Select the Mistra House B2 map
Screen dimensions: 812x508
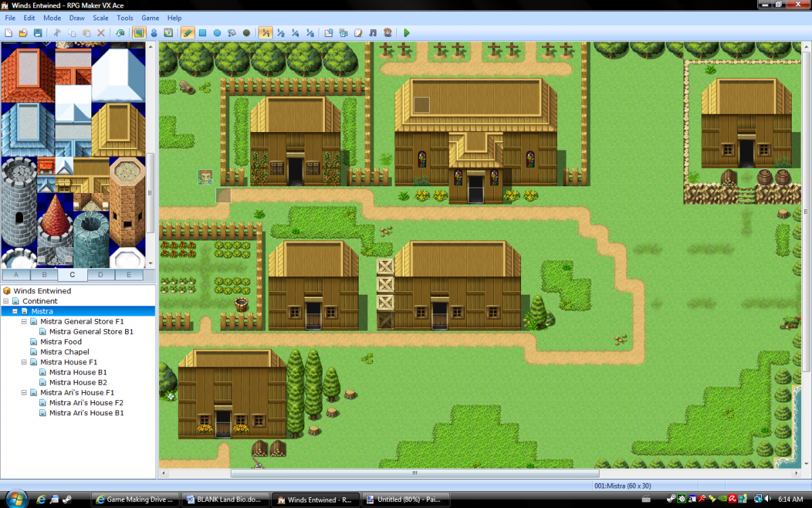click(x=78, y=383)
